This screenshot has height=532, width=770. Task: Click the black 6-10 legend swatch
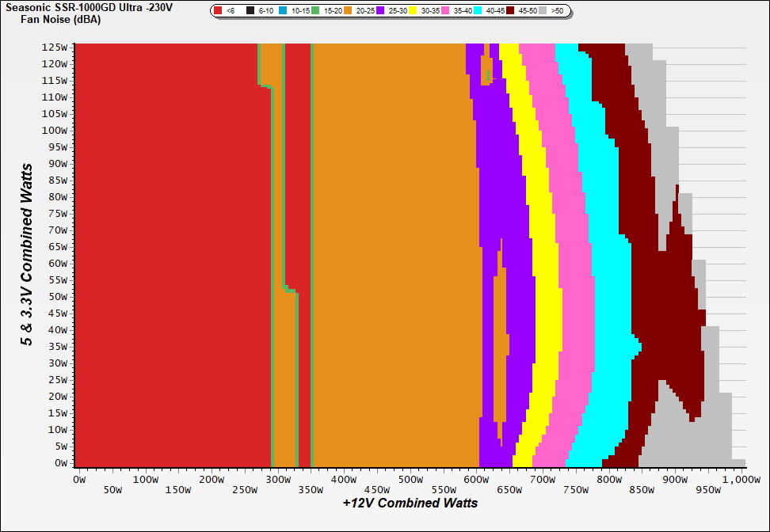(x=250, y=11)
